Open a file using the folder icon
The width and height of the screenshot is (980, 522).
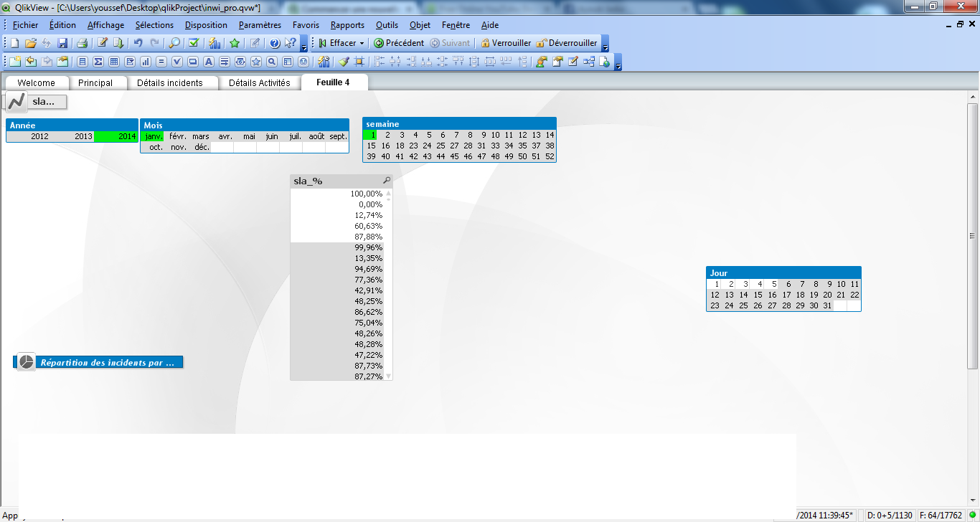click(x=31, y=43)
